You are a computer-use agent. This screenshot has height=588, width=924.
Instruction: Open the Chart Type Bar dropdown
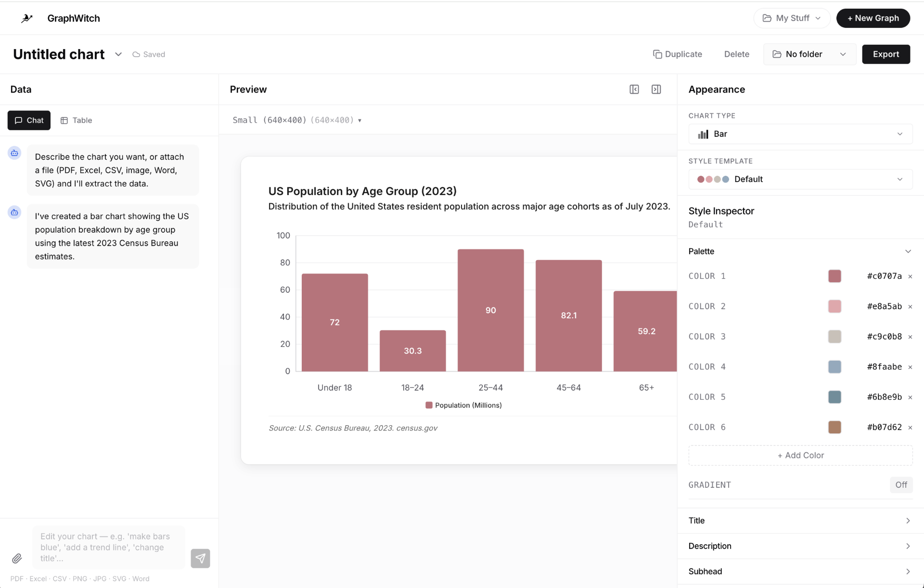click(x=800, y=134)
